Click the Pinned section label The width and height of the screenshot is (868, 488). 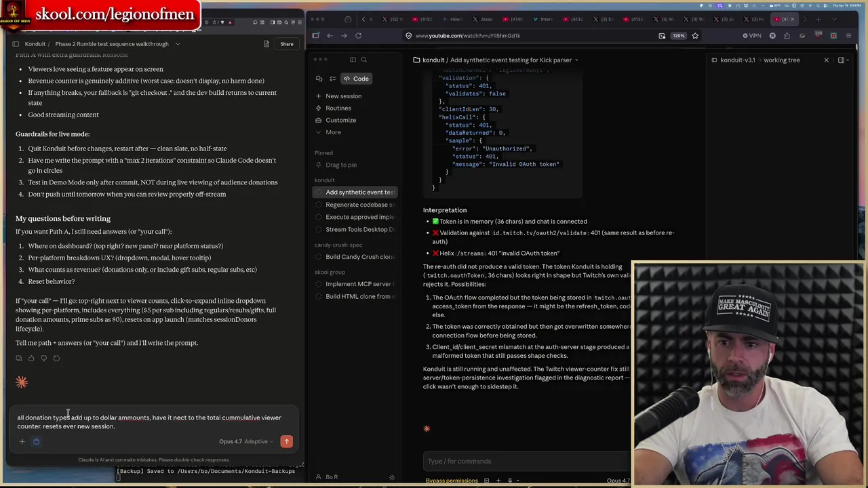(x=323, y=153)
